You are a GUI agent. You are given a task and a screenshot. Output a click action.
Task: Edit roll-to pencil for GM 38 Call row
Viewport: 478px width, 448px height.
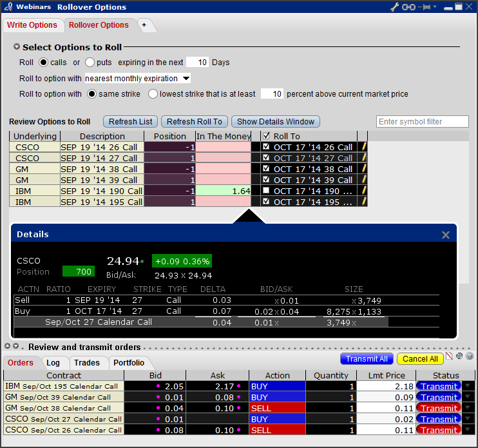point(363,169)
